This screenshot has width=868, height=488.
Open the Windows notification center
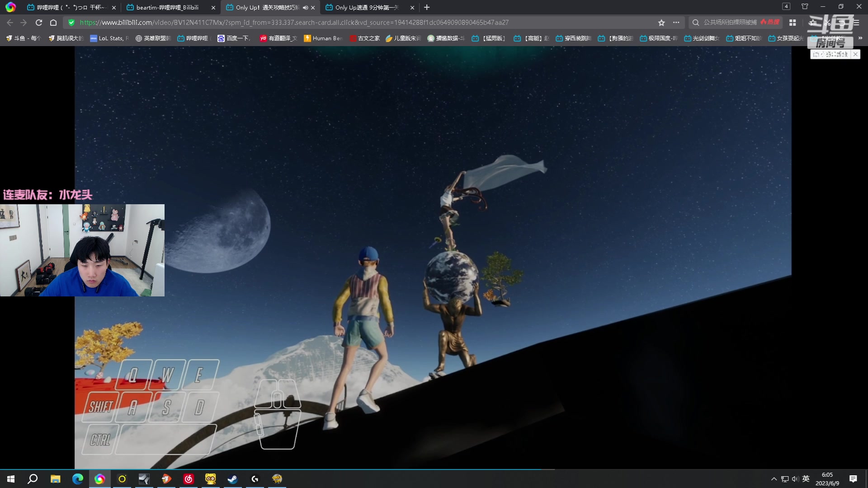coord(853,479)
